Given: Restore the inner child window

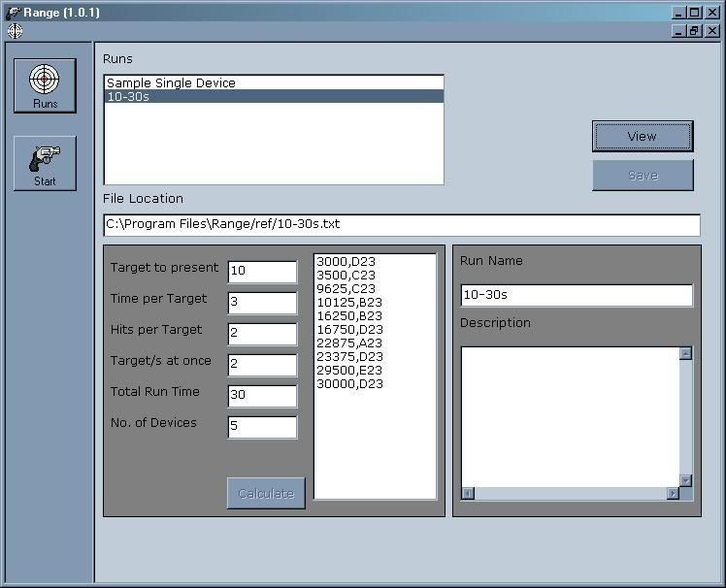Looking at the screenshot, I should tap(694, 31).
